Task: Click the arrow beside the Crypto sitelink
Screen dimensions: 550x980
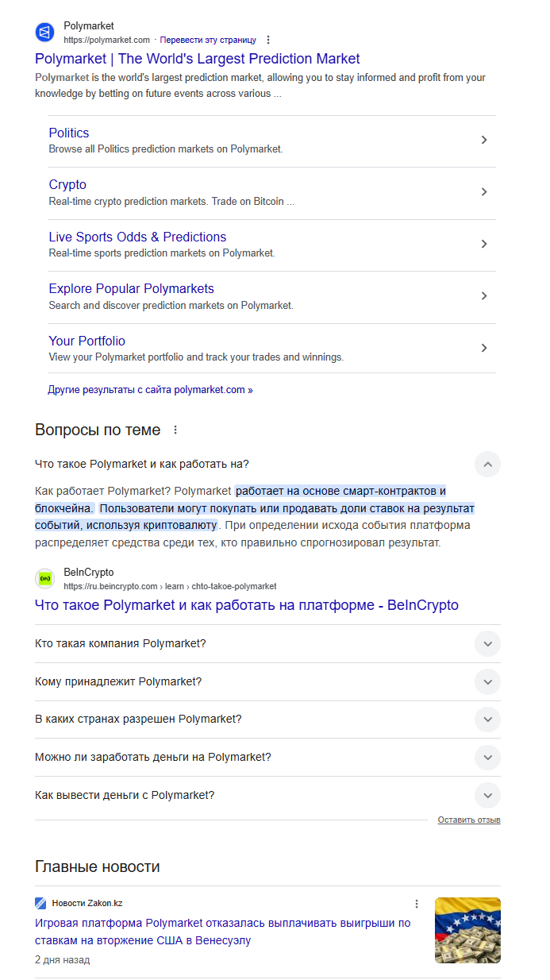Action: click(484, 192)
